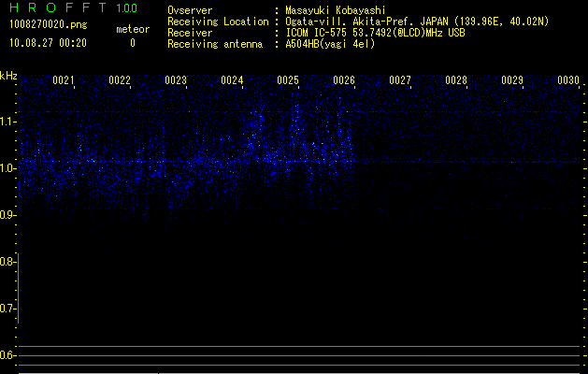
Task: Click the Receiving antenna label
Action: [x=215, y=44]
